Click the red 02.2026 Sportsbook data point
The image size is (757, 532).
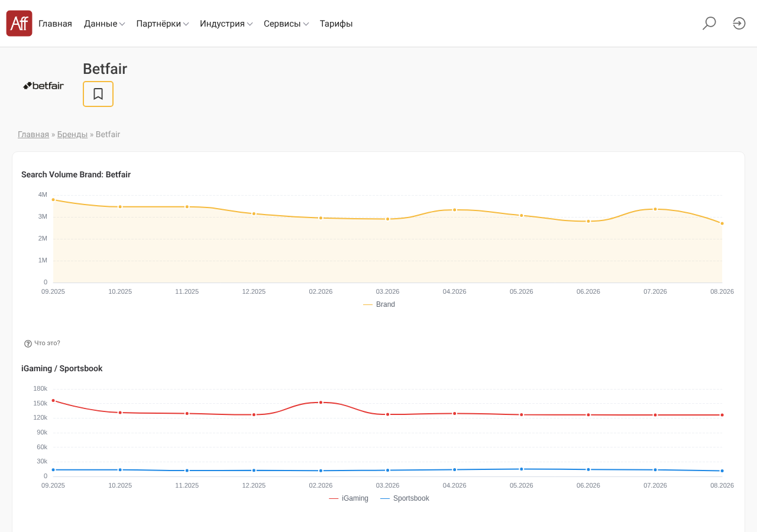point(321,403)
